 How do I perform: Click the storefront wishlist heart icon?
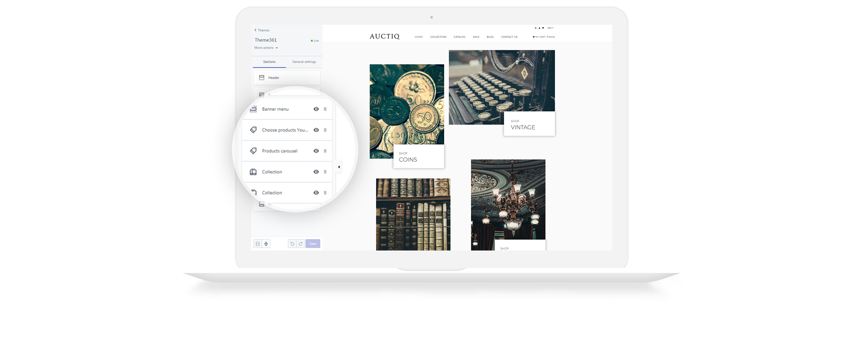[543, 28]
